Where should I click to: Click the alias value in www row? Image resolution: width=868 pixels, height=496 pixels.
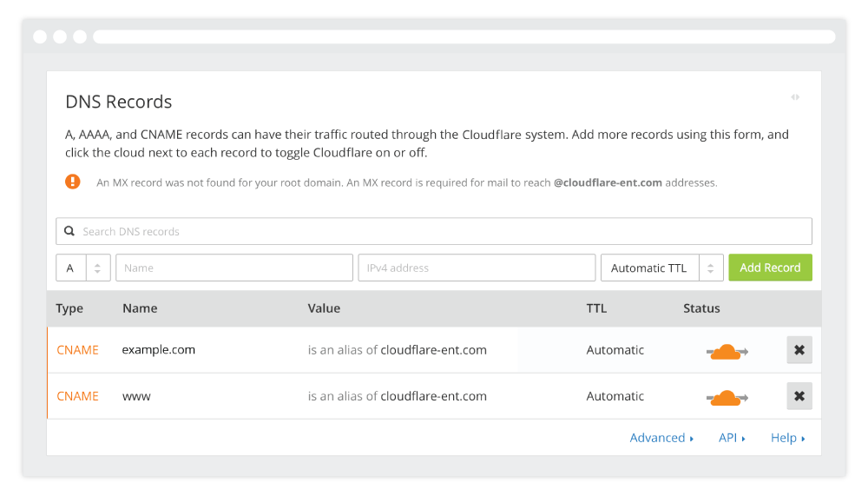pos(398,396)
